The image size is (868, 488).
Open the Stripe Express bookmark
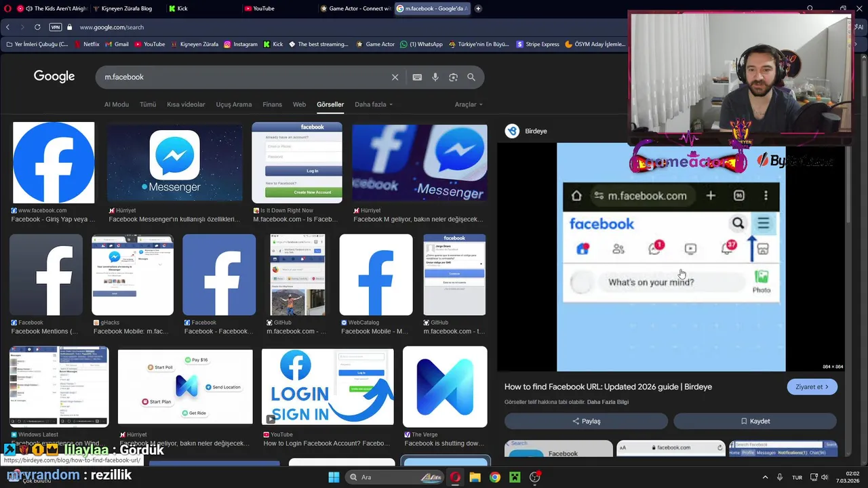click(x=538, y=44)
